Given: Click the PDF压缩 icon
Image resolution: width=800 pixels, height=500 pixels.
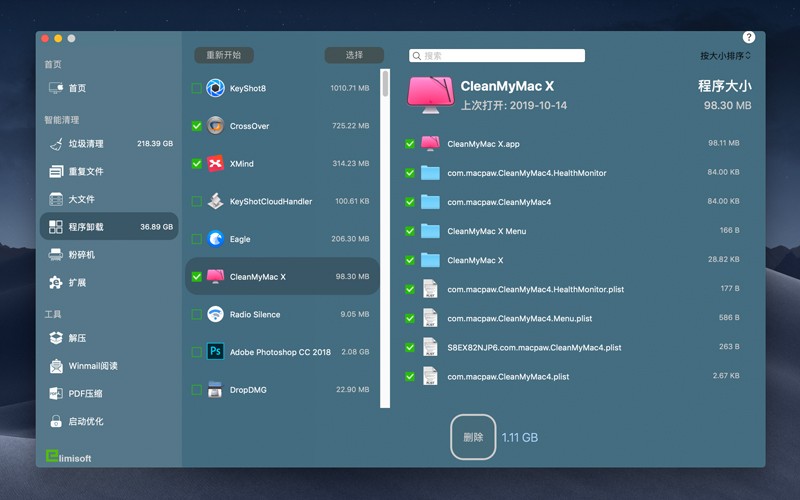Looking at the screenshot, I should [x=56, y=393].
